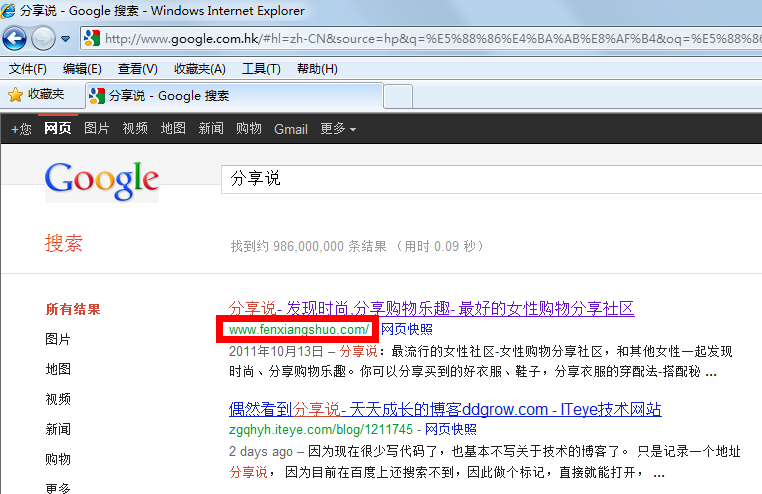Click the IE back navigation button
Screen dimensions: 762x494
tap(14, 38)
